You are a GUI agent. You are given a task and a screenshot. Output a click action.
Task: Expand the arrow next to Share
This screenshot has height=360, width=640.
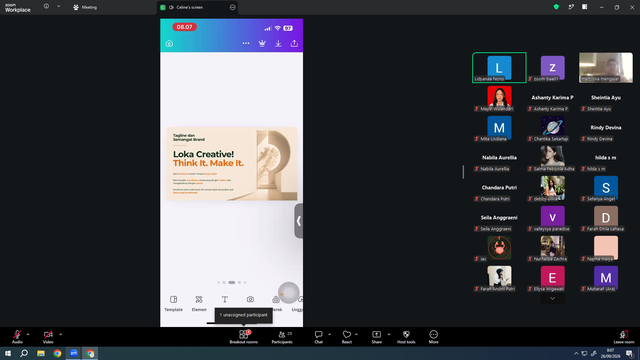click(x=389, y=334)
